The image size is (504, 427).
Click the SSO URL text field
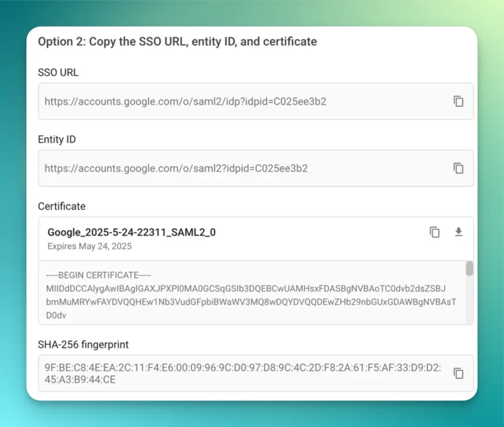[256, 101]
